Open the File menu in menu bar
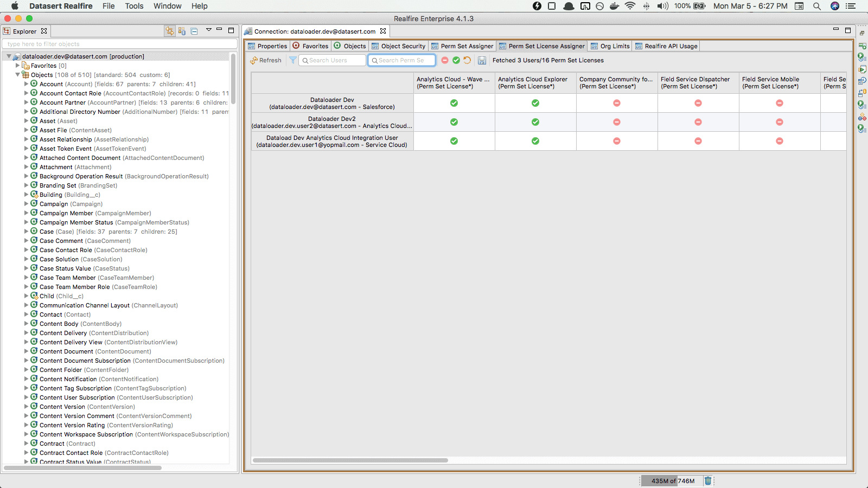The width and height of the screenshot is (868, 488). coord(108,6)
